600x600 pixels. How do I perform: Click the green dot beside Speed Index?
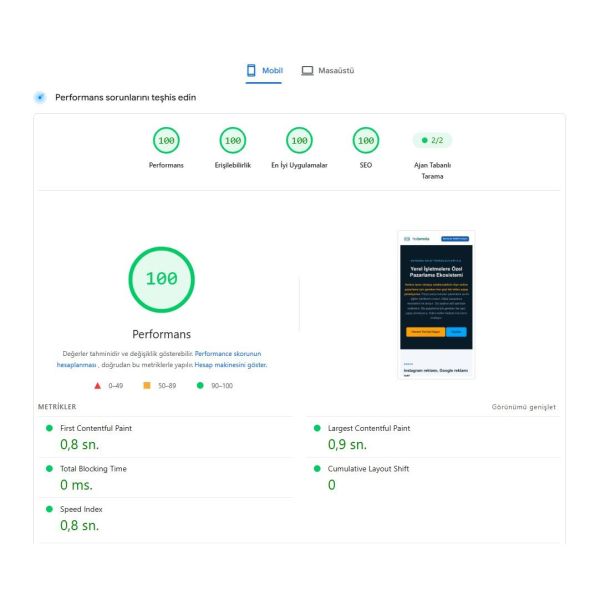(49, 509)
